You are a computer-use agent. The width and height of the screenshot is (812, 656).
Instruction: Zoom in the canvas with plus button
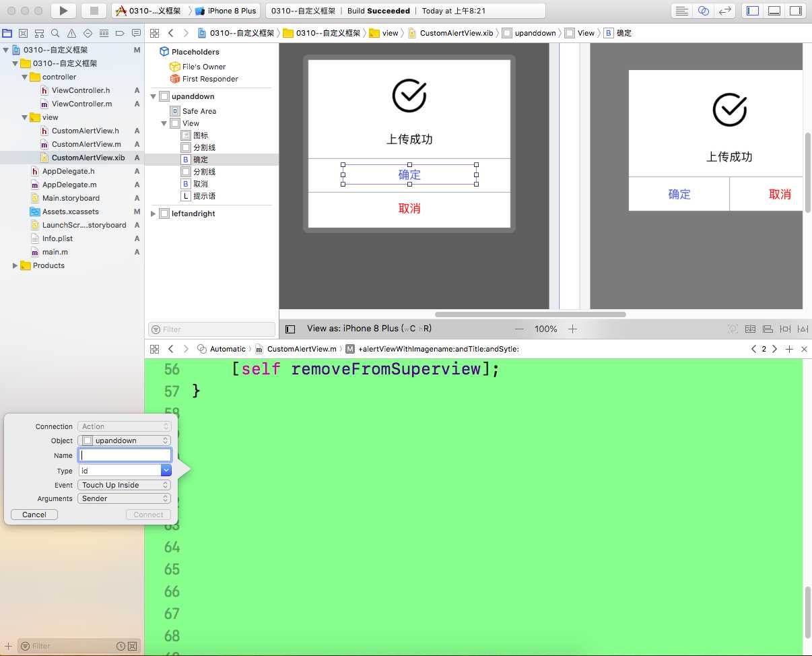click(x=572, y=329)
